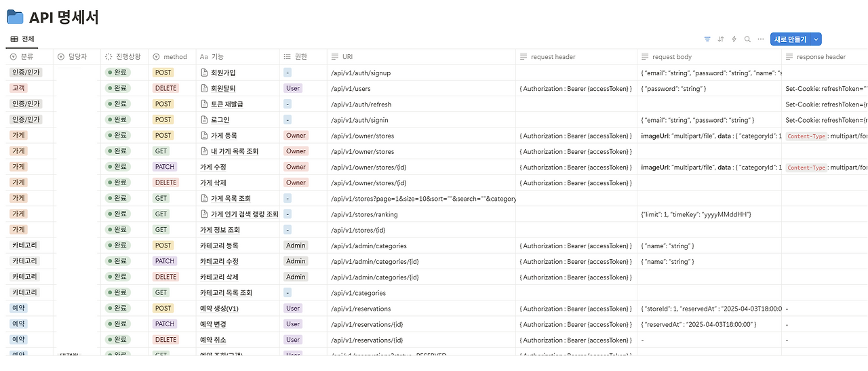The image size is (868, 371).
Task: Open the 예약 생성(V1) page
Action: [219, 309]
